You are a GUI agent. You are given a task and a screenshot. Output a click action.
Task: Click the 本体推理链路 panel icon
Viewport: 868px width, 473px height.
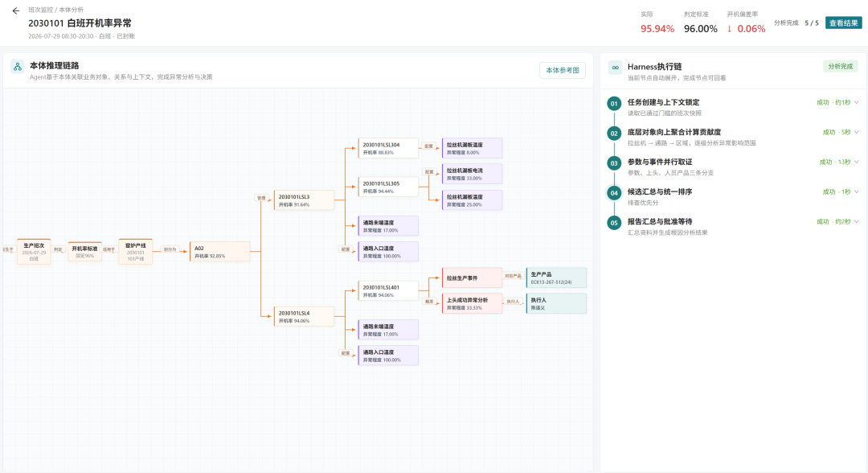click(18, 67)
